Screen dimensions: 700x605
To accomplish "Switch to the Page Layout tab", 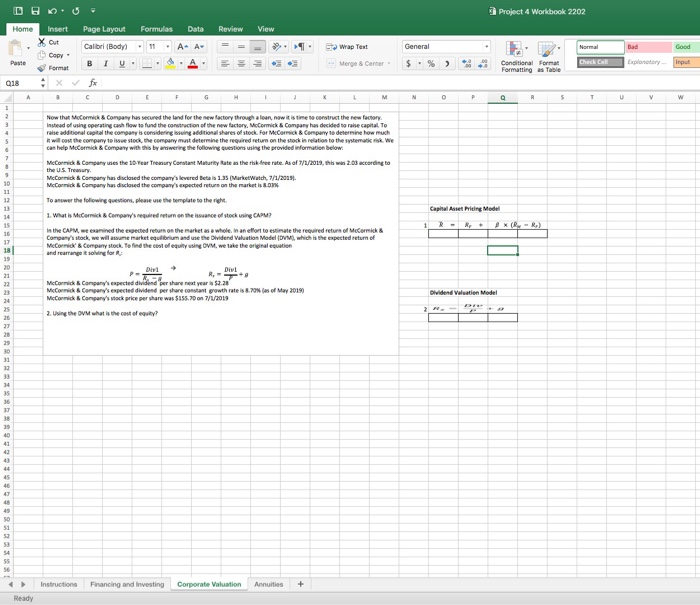I will pos(104,29).
